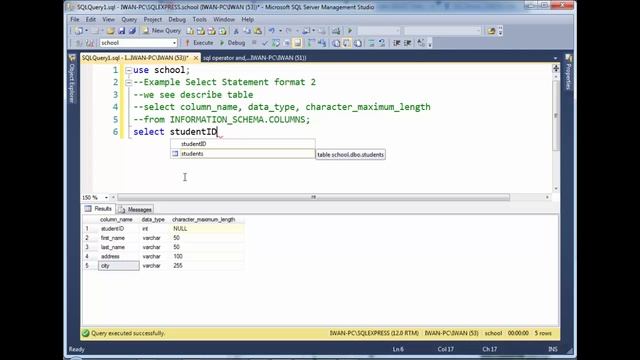Undo the last edit
The image size is (640, 360).
click(x=271, y=31)
